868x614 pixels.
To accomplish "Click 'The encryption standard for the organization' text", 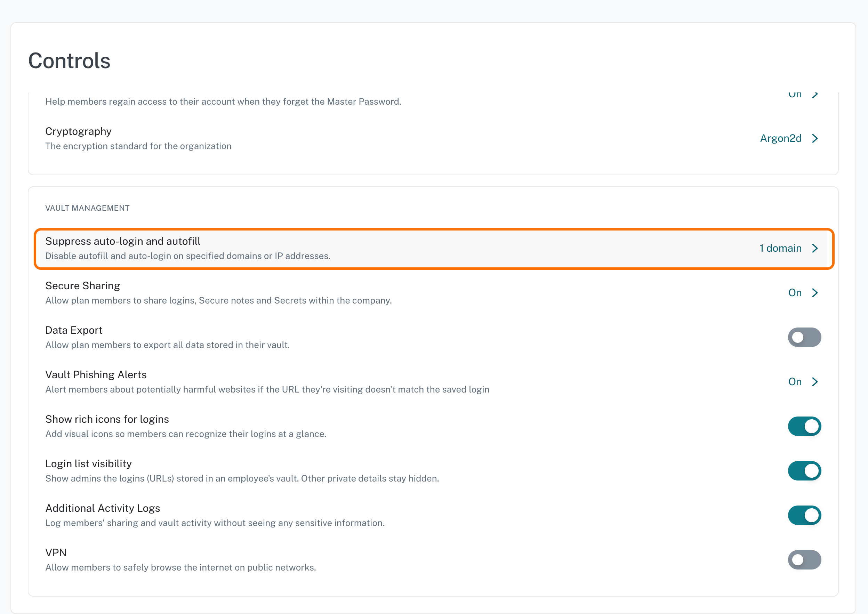I will pos(138,146).
